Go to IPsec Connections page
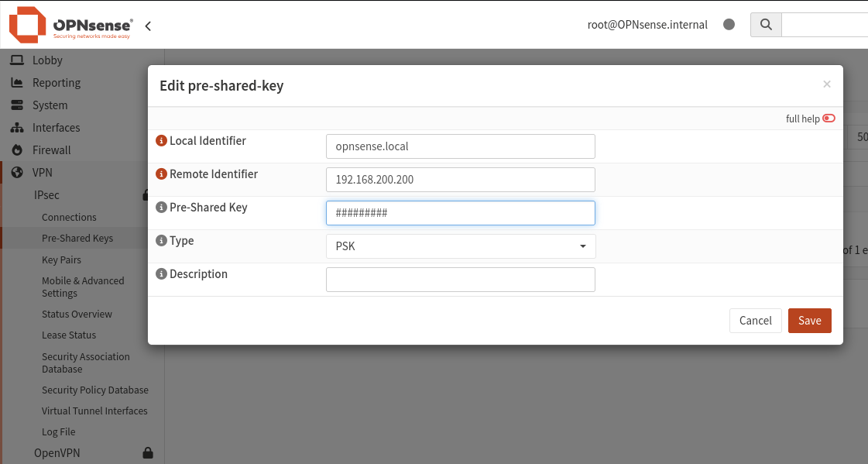The height and width of the screenshot is (464, 868). click(69, 217)
